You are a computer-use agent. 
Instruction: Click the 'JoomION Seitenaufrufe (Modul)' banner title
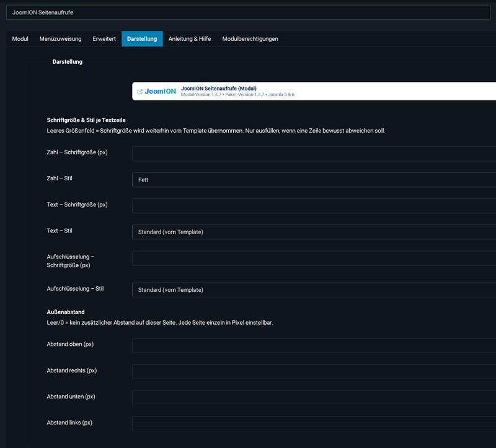coord(219,89)
